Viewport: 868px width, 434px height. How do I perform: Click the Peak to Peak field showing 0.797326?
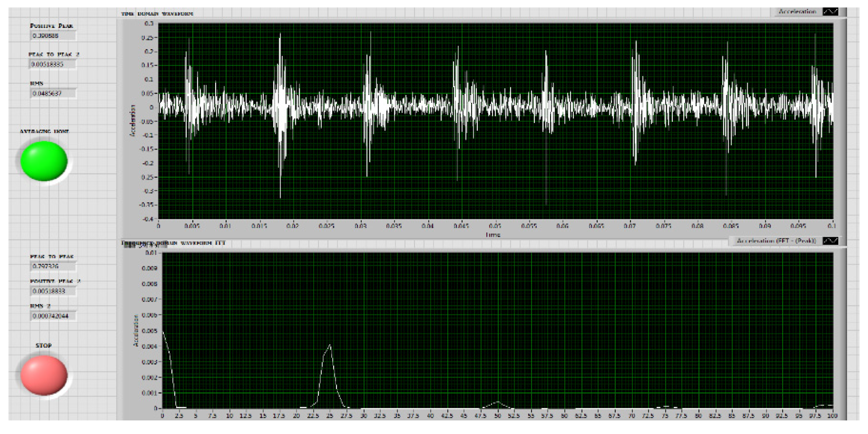point(53,266)
